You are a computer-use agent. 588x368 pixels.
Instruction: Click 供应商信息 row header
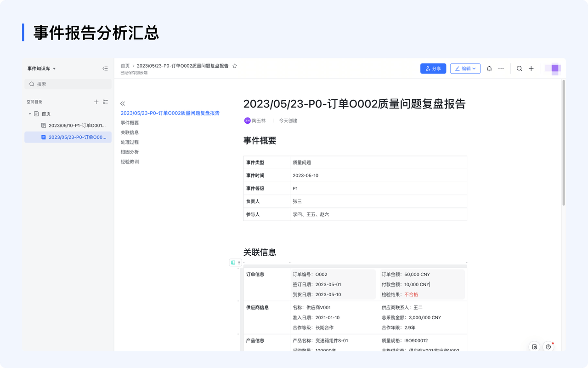click(x=258, y=307)
